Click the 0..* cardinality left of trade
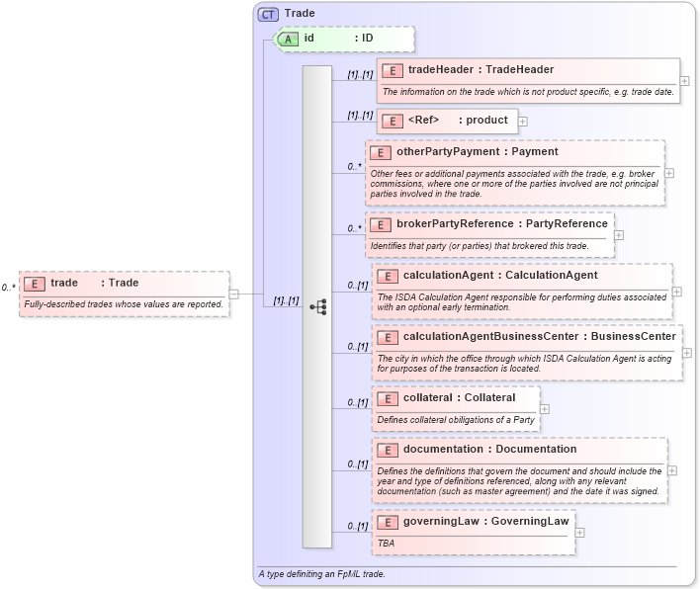The width and height of the screenshot is (700, 589). pos(9,288)
